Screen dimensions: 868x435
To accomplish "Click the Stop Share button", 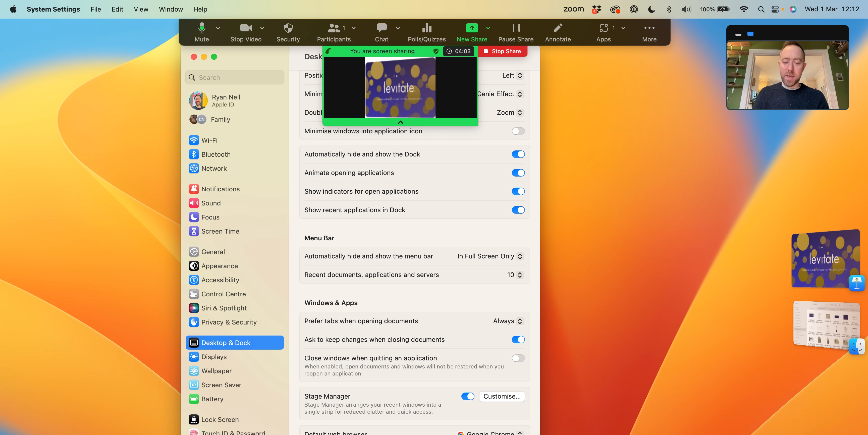I will 502,51.
